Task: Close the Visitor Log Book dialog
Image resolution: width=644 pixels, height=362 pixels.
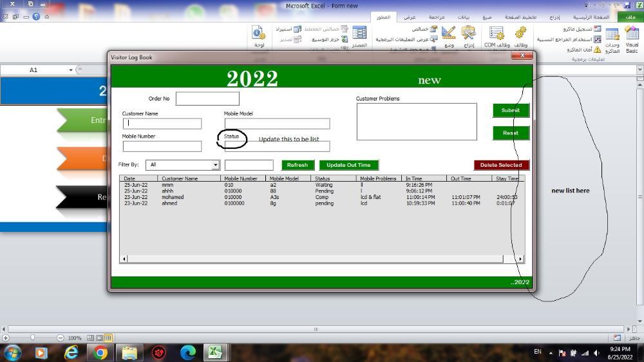Action: [x=522, y=55]
